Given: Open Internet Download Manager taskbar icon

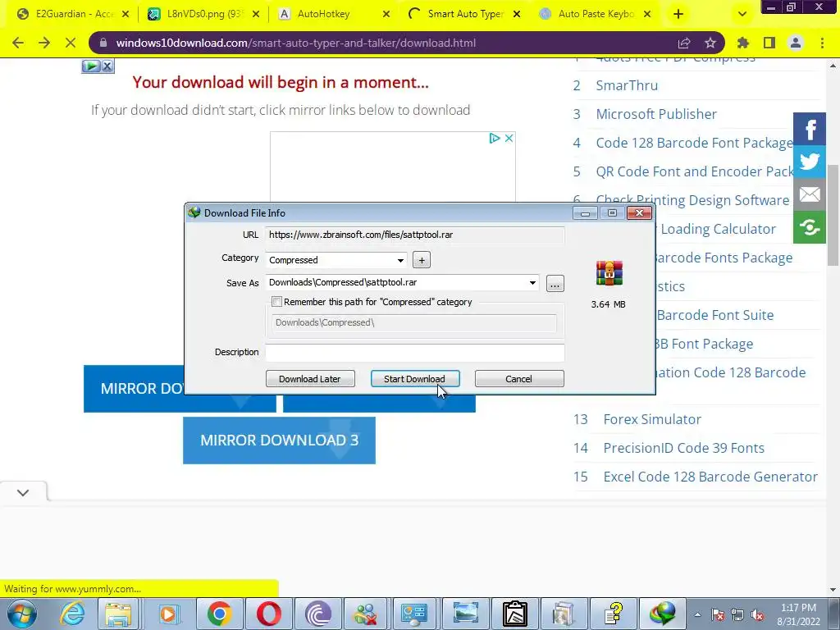Looking at the screenshot, I should click(664, 614).
